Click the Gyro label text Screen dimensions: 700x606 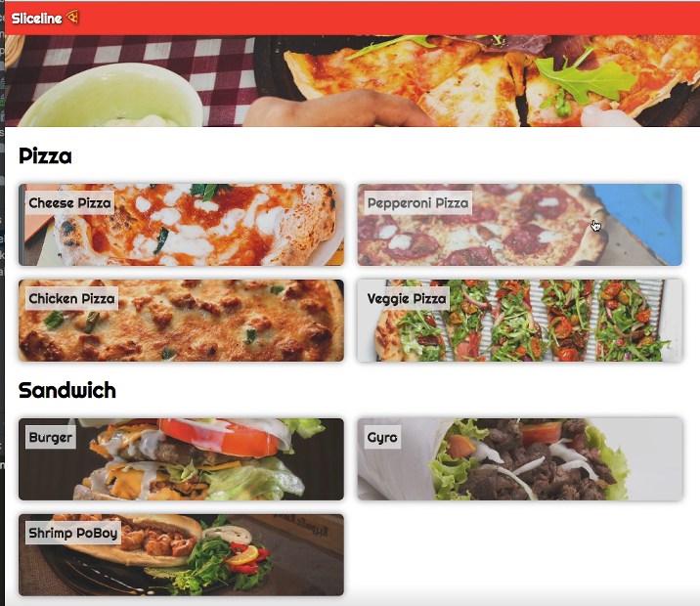pos(382,437)
